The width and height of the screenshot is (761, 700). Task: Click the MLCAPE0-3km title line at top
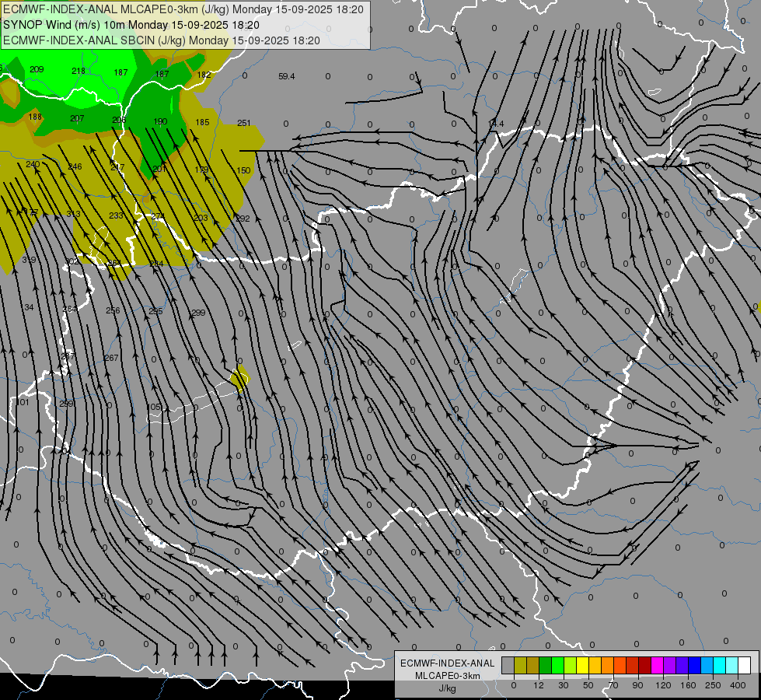click(183, 9)
